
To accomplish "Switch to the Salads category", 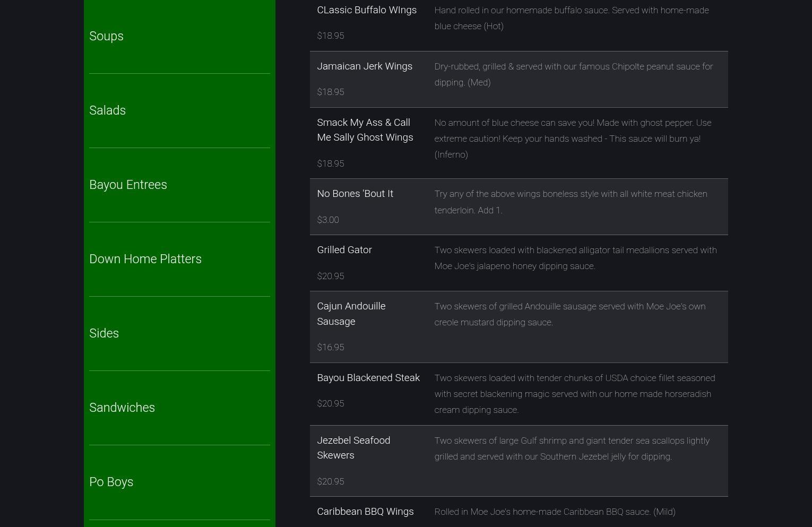I will pyautogui.click(x=107, y=110).
